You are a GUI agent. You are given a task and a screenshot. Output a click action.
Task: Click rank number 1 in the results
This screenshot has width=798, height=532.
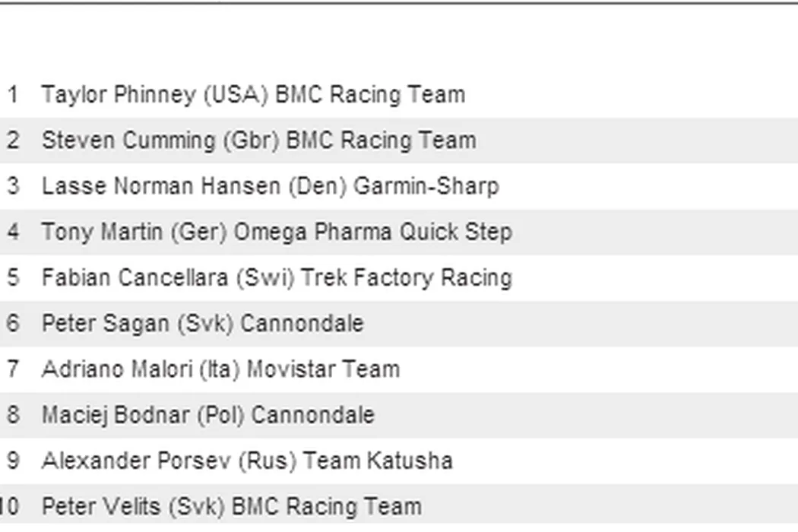coord(13,95)
